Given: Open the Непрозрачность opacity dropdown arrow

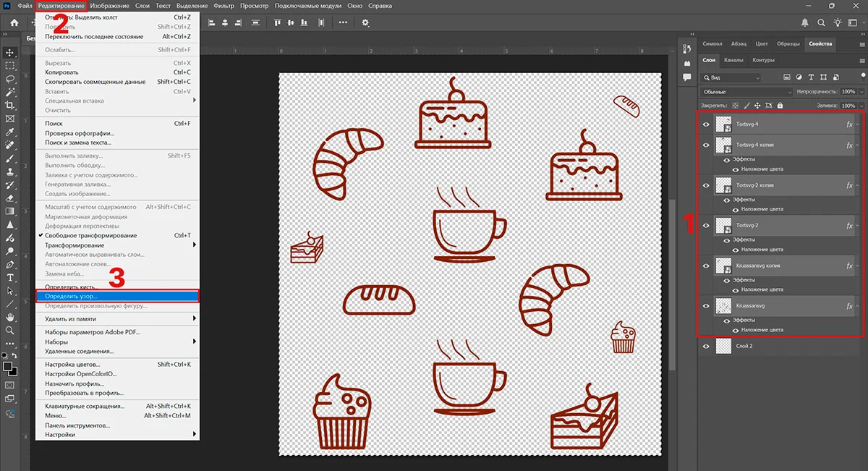Looking at the screenshot, I should tap(860, 92).
